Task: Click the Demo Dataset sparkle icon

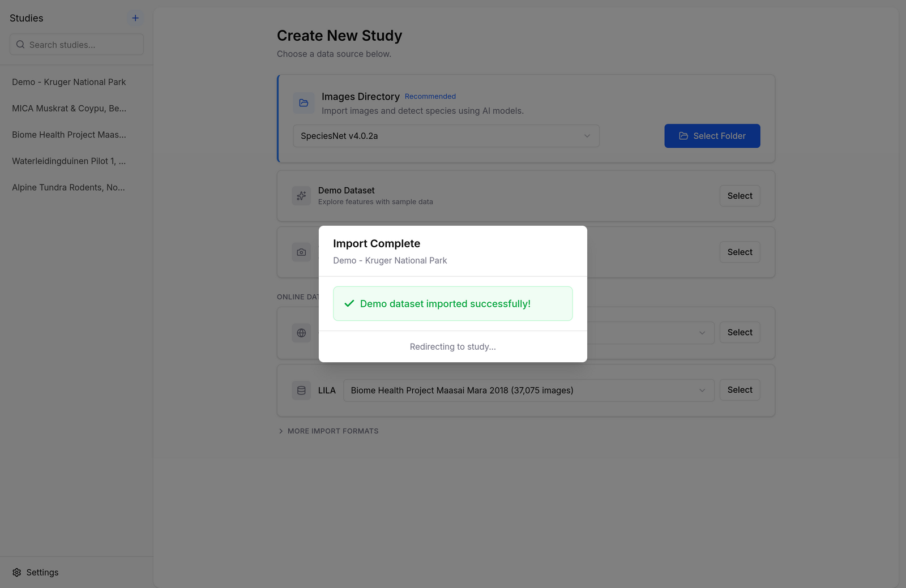Action: (301, 196)
